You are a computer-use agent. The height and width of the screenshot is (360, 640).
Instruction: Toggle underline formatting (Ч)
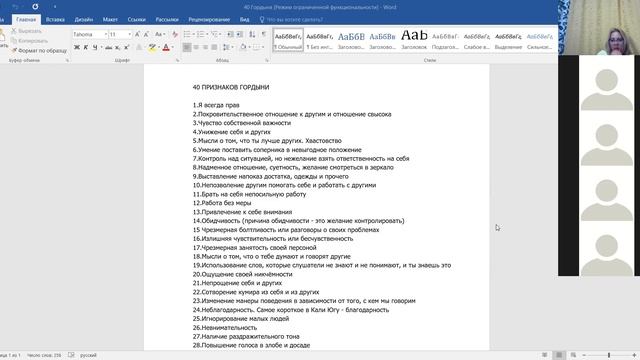pyautogui.click(x=95, y=47)
